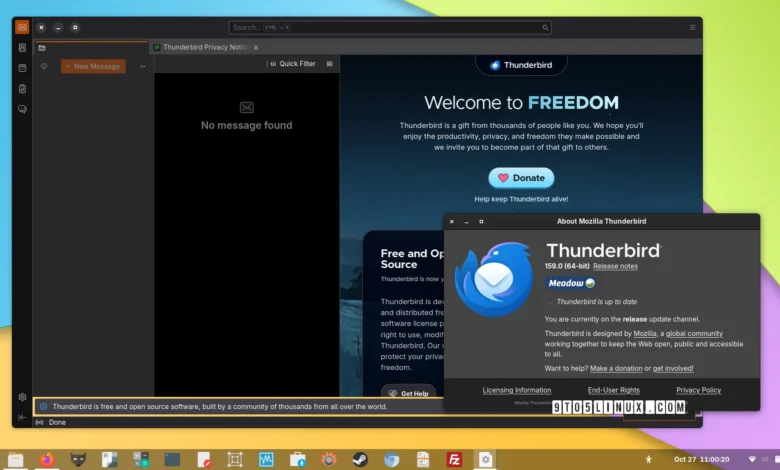Open the settings app in taskbar
The image size is (780, 470).
[486, 460]
